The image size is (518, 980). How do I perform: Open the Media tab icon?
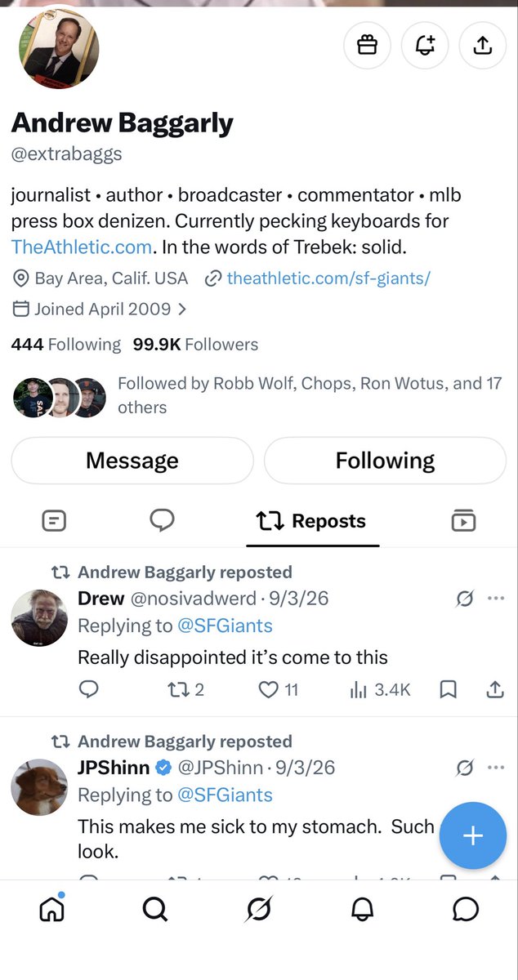[x=463, y=520]
